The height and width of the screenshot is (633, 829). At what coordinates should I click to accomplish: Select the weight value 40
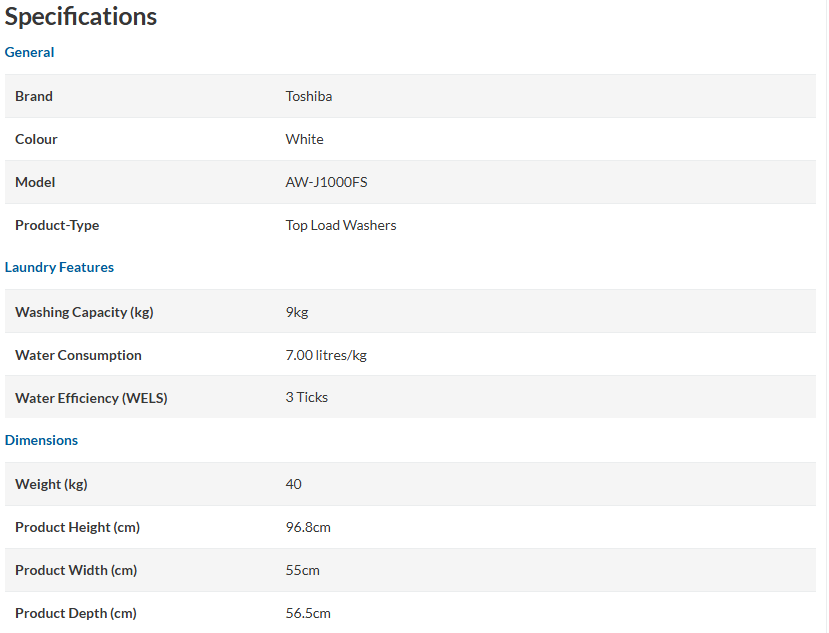(x=293, y=484)
